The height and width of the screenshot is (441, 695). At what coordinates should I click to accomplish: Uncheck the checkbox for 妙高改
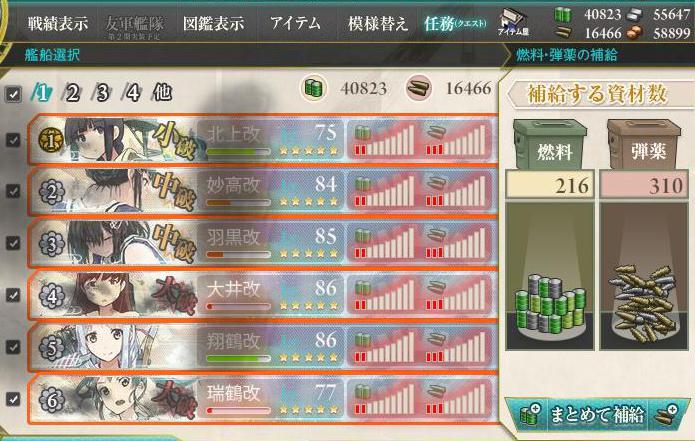13,191
